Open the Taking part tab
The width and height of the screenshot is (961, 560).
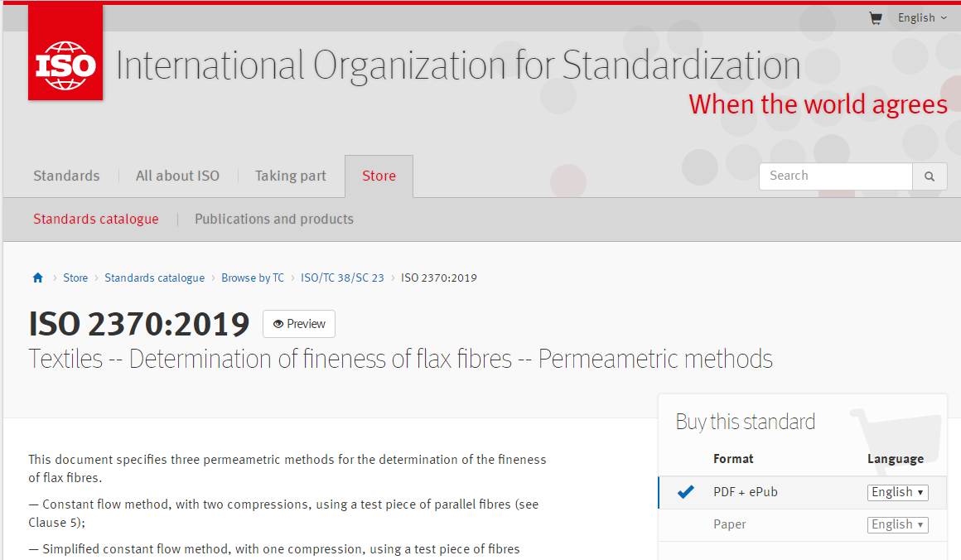(x=291, y=176)
